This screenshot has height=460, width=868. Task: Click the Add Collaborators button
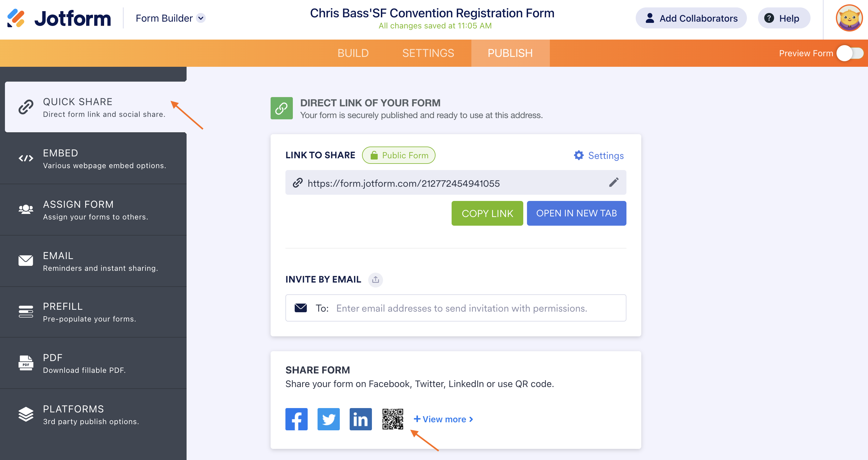[691, 18]
